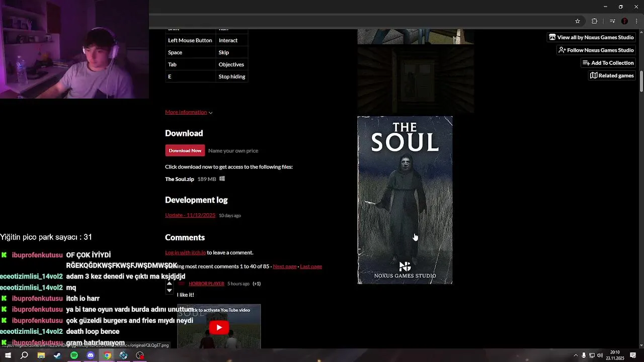
Task: Go to Last page of comments
Action: point(311,266)
